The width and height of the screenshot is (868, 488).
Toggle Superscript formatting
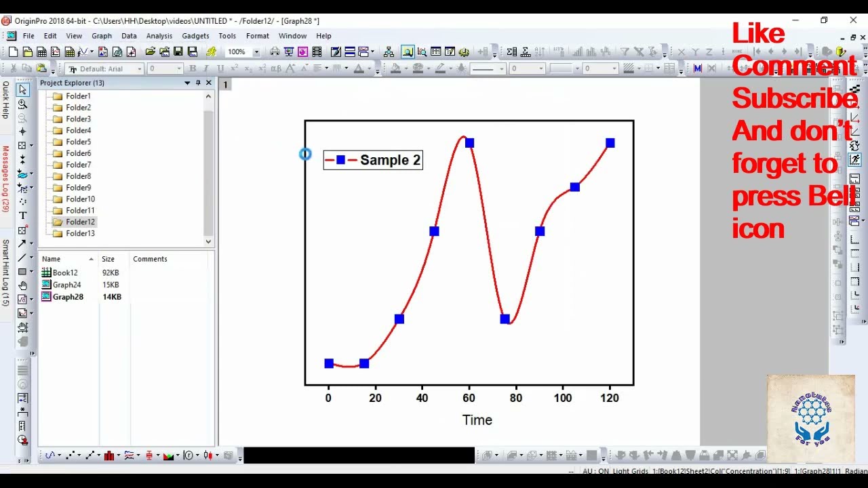pos(235,68)
